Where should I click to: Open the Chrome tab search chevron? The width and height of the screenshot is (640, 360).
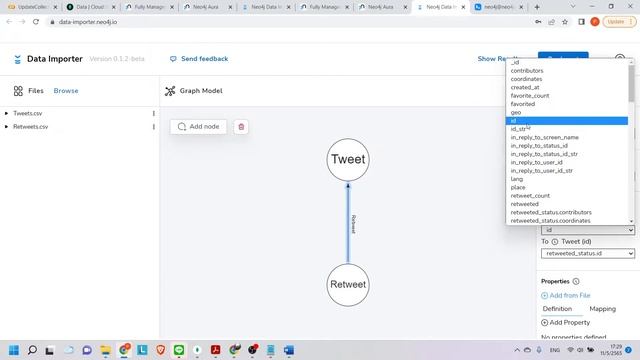pyautogui.click(x=573, y=7)
